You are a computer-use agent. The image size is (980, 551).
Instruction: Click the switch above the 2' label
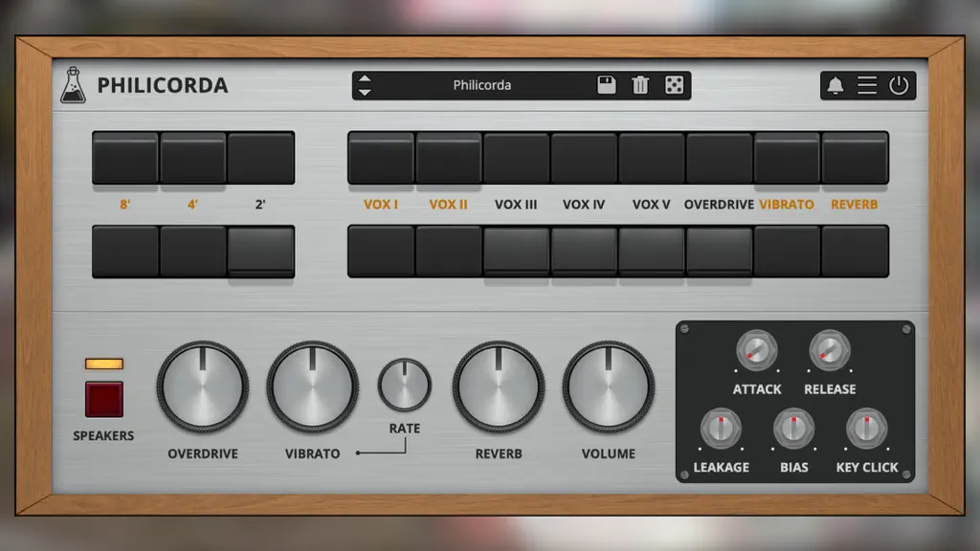[x=260, y=158]
